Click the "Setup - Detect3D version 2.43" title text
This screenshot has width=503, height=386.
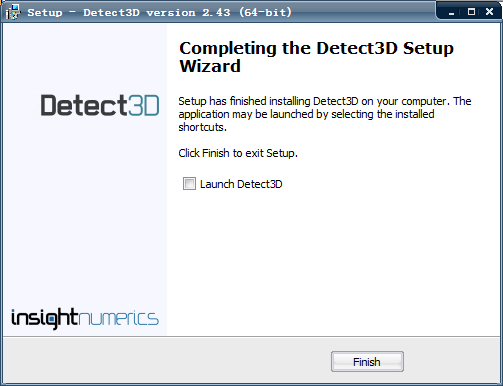(x=129, y=13)
